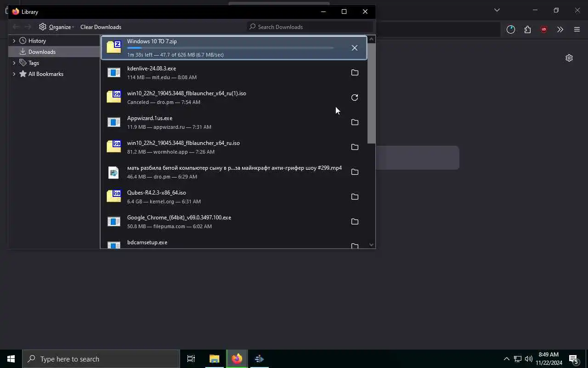
Task: Go forward in the Library window
Action: 28,27
